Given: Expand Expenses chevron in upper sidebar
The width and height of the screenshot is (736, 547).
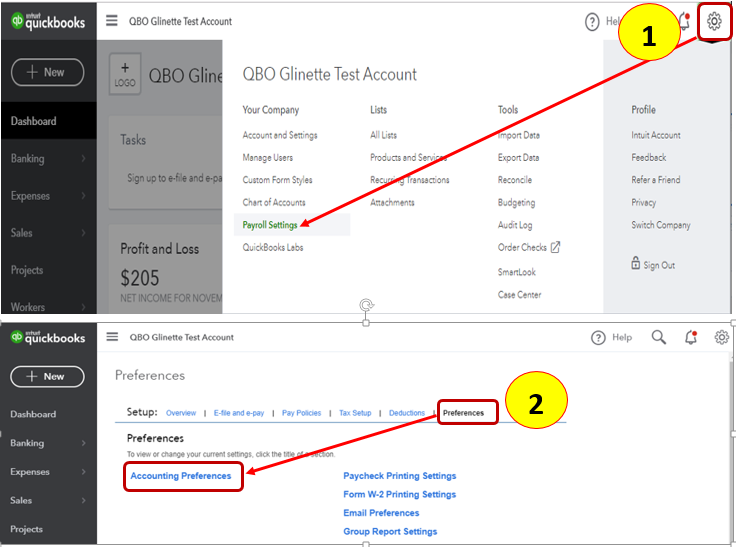Looking at the screenshot, I should click(83, 195).
